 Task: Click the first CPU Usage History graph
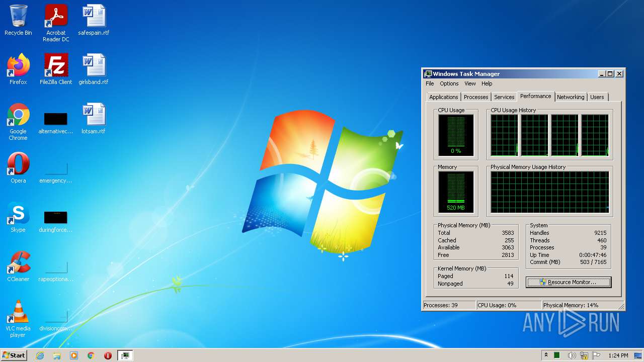pyautogui.click(x=504, y=135)
